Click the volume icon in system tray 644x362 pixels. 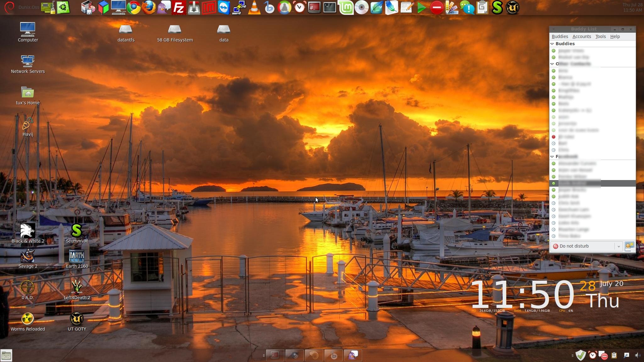click(x=637, y=355)
